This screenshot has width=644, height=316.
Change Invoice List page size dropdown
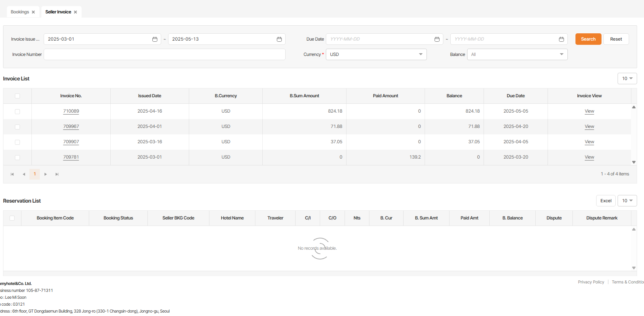pos(627,79)
